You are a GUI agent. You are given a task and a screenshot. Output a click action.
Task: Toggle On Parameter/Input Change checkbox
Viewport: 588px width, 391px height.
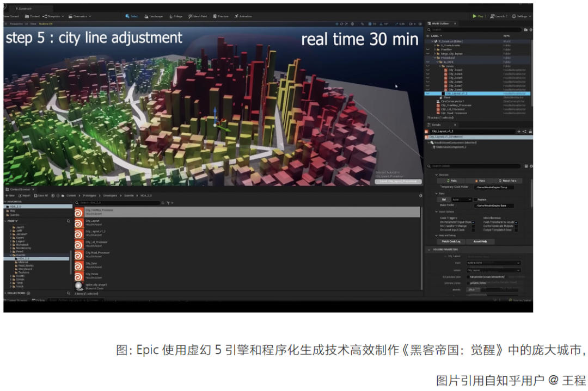click(473, 222)
